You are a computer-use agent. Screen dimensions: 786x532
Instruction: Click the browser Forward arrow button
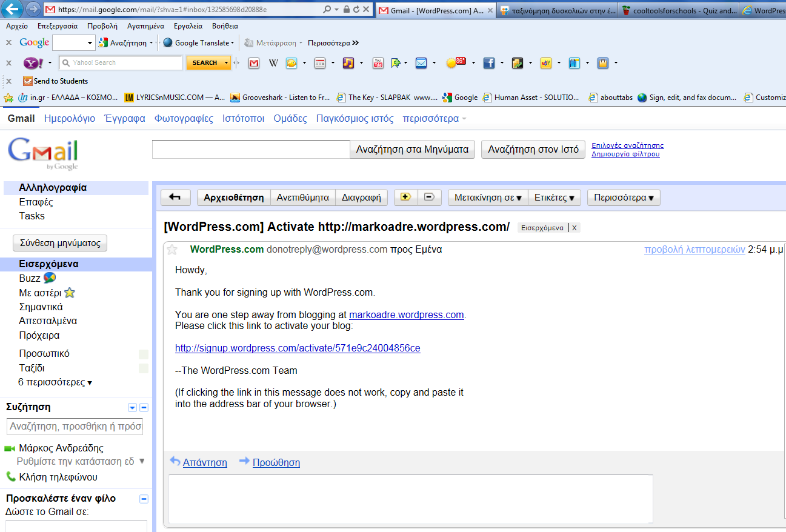click(33, 9)
